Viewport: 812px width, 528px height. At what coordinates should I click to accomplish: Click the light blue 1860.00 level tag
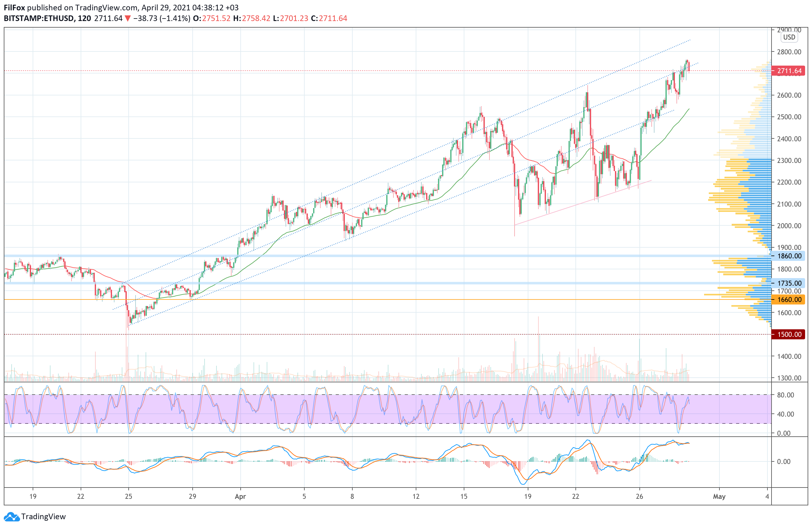click(788, 256)
